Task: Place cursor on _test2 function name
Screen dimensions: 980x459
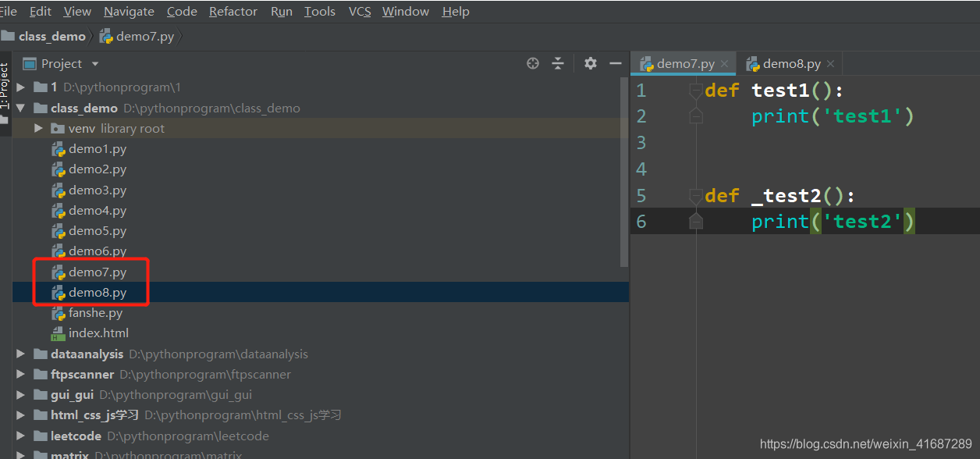Action: coord(786,196)
